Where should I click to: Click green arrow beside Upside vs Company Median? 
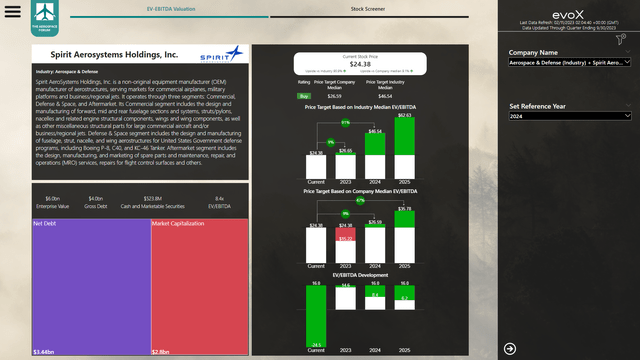point(412,71)
